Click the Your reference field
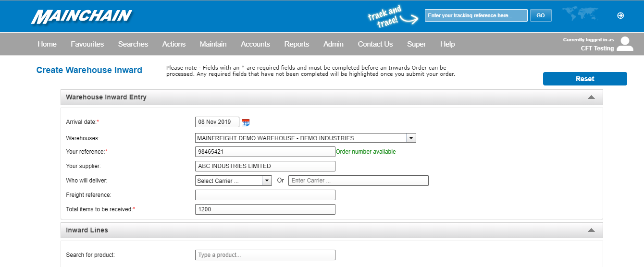The image size is (644, 267). [x=265, y=152]
